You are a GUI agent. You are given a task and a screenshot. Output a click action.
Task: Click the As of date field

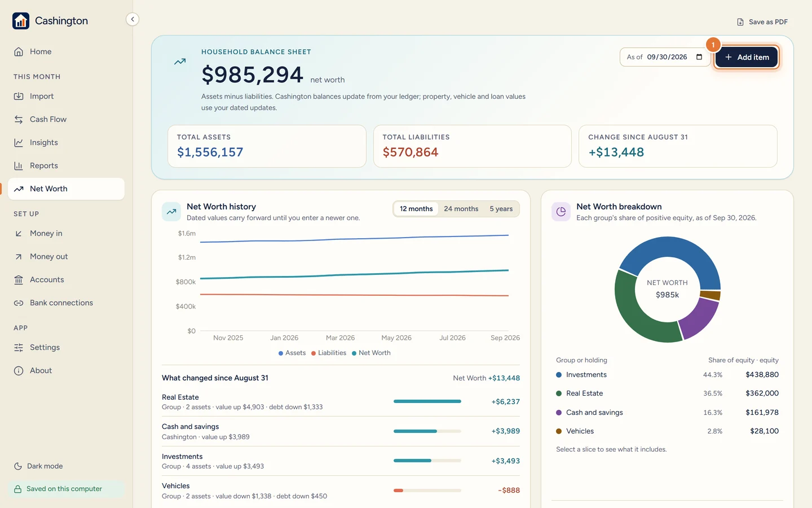point(665,57)
